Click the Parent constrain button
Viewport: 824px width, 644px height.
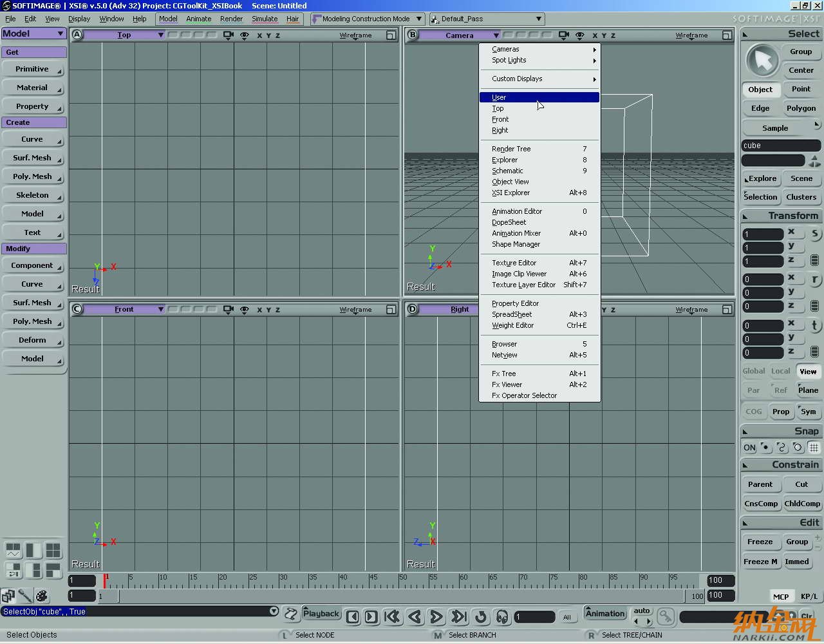[760, 484]
